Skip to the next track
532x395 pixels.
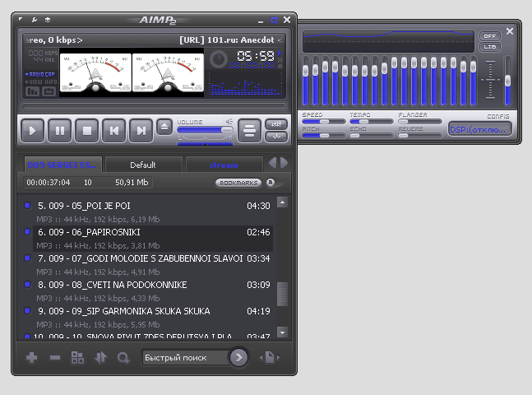[141, 129]
